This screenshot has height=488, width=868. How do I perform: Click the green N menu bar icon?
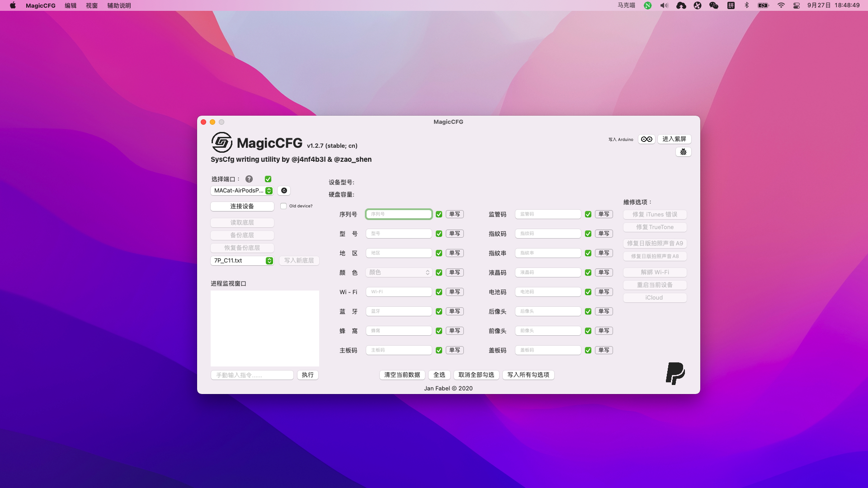point(648,5)
